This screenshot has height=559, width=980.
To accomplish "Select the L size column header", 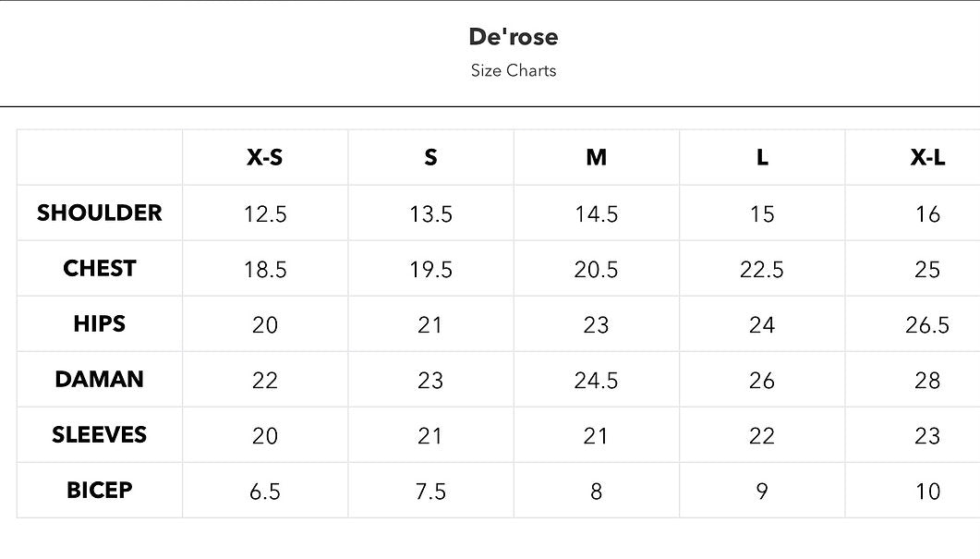I will tap(762, 157).
